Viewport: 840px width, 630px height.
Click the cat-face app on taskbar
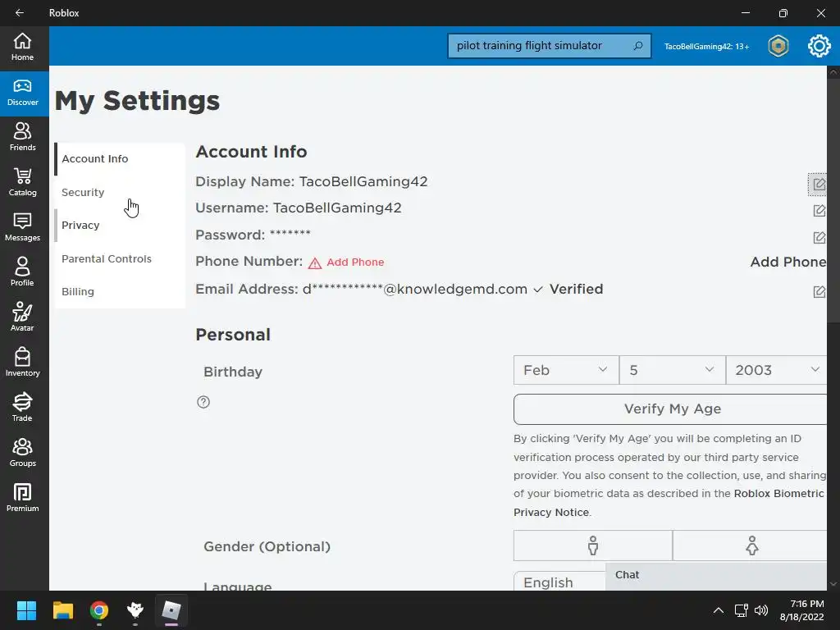(135, 610)
